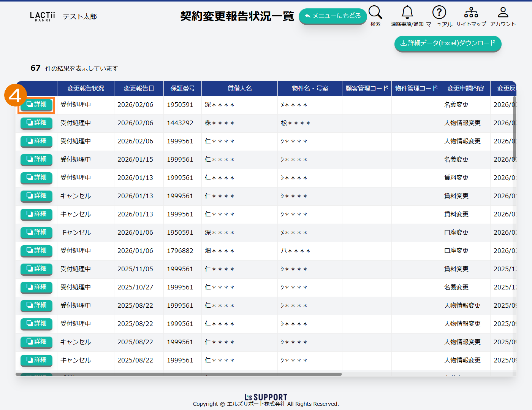Image resolution: width=532 pixels, height=410 pixels.
Task: Open details for guarantee number 1443292
Action: [36, 123]
